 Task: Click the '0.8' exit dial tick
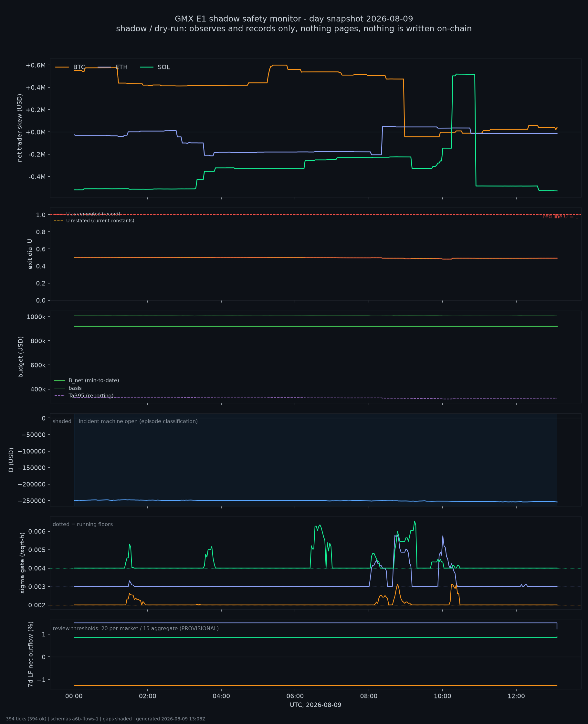tap(41, 232)
